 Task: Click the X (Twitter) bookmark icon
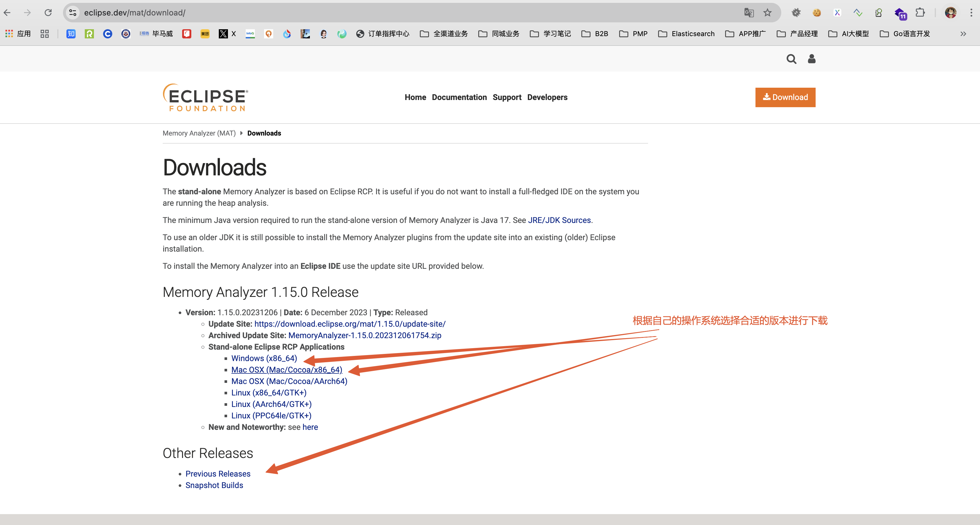click(223, 34)
